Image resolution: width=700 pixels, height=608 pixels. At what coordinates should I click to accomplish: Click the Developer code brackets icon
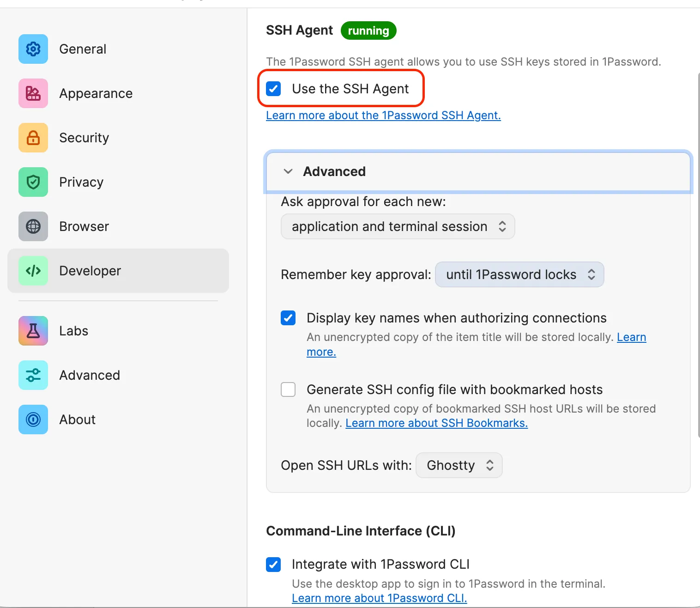33,271
